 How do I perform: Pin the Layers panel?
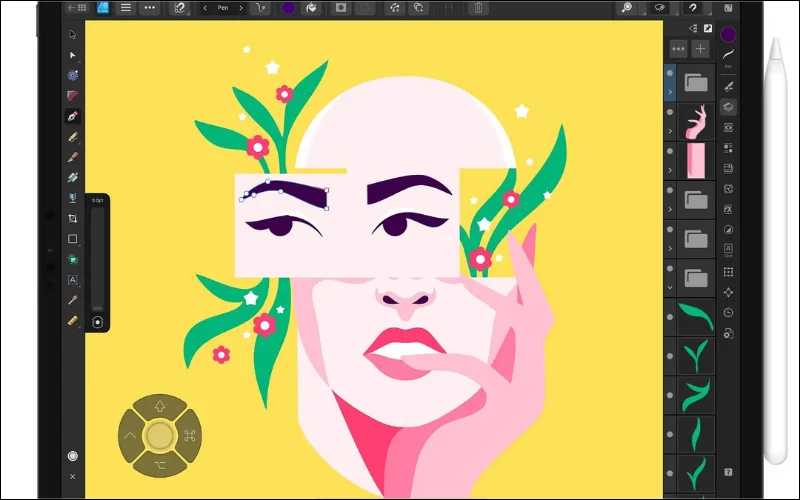(x=708, y=29)
